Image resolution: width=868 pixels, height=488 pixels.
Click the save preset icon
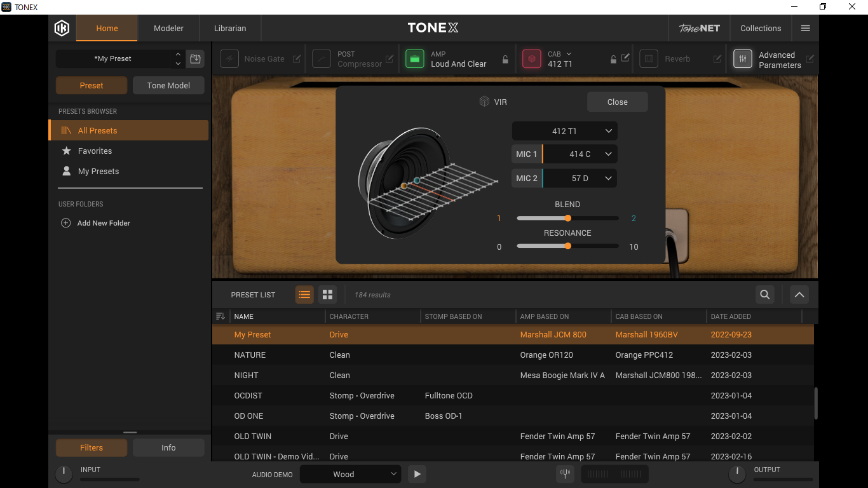point(195,58)
